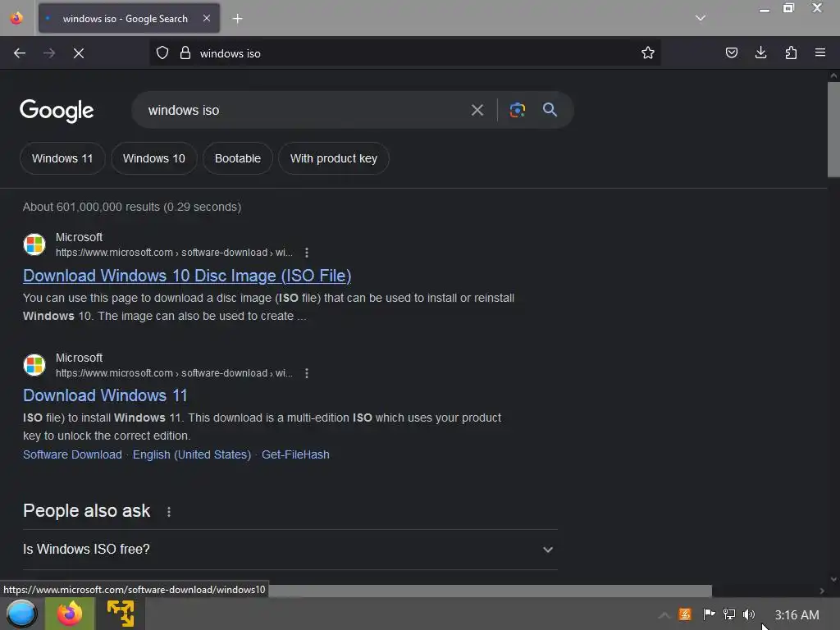840x630 pixels.
Task: Focus the browser address bar
Action: click(405, 53)
